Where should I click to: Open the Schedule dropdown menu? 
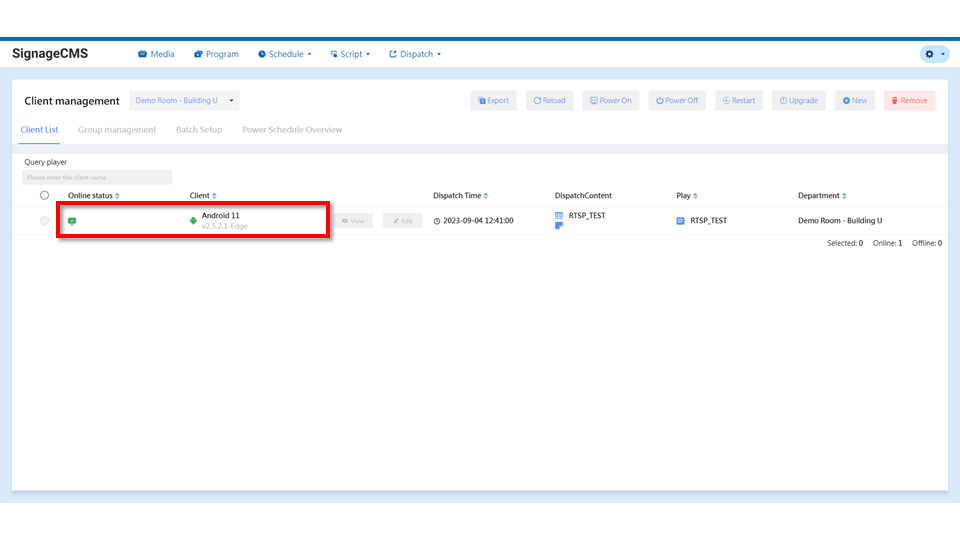tap(285, 54)
